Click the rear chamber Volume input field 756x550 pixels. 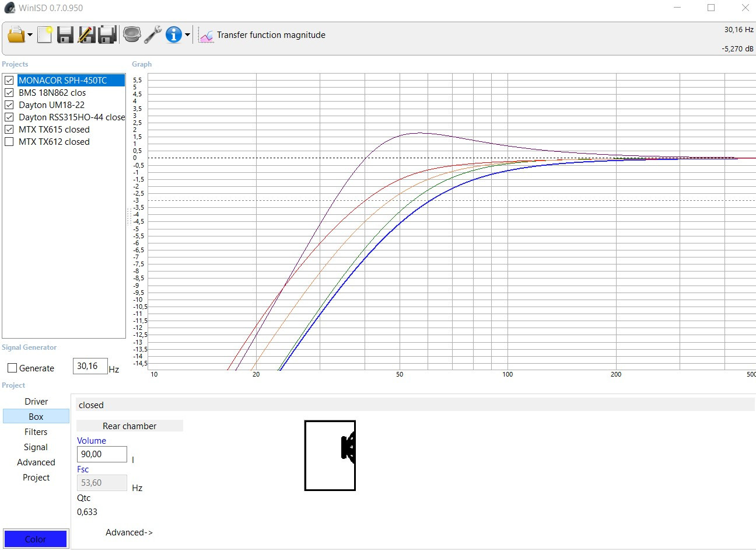(101, 454)
